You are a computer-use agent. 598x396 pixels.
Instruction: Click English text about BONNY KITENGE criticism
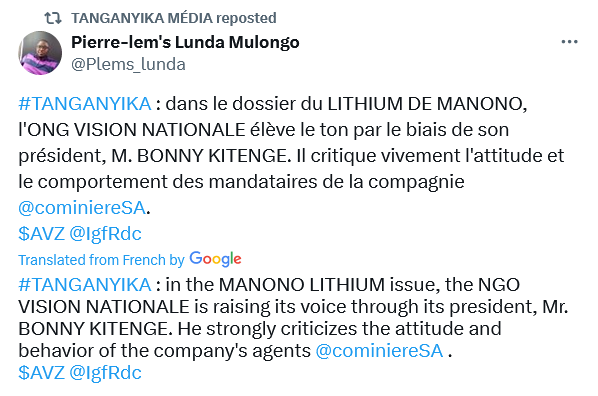pyautogui.click(x=260, y=329)
